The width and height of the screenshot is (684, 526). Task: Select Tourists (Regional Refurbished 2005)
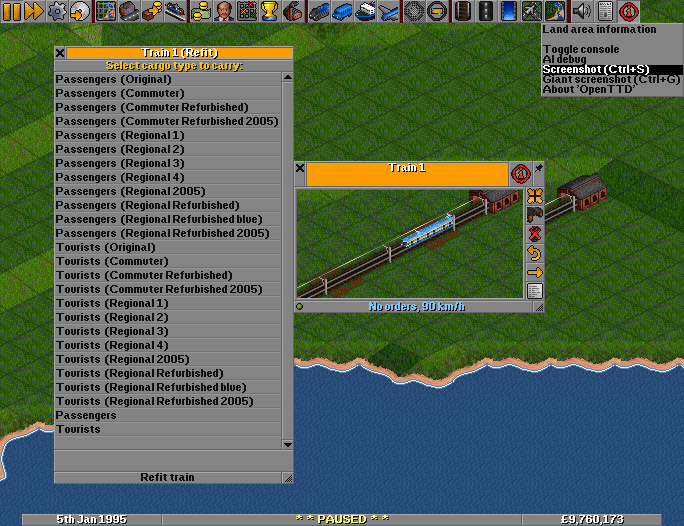click(168, 401)
